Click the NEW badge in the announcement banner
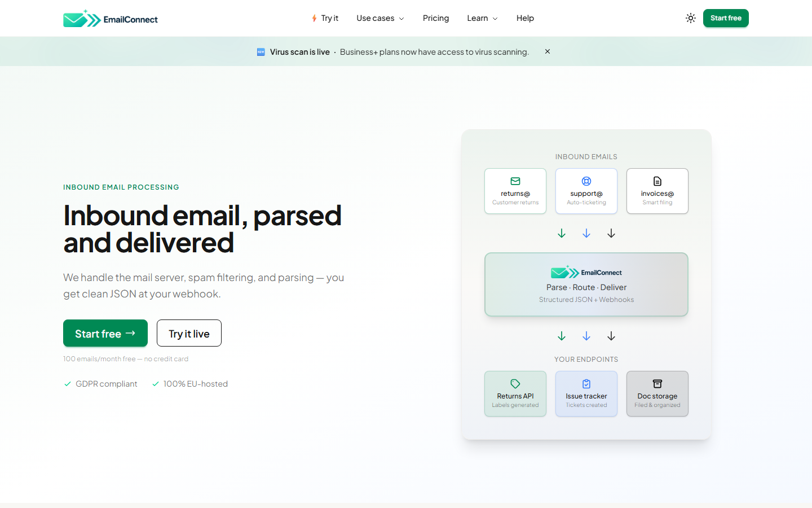The image size is (812, 508). click(261, 51)
